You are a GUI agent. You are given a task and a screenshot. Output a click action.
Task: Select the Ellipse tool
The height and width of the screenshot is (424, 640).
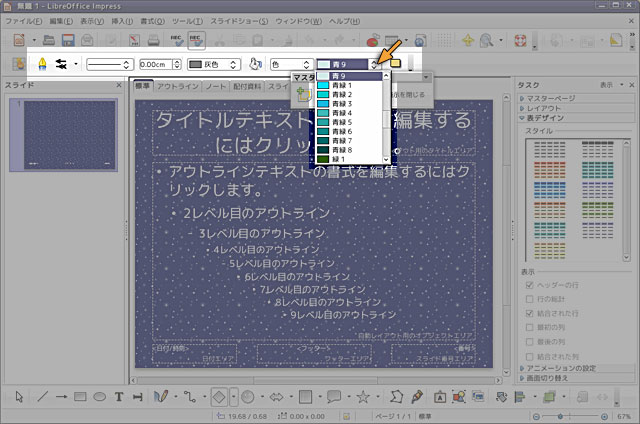pyautogui.click(x=99, y=396)
